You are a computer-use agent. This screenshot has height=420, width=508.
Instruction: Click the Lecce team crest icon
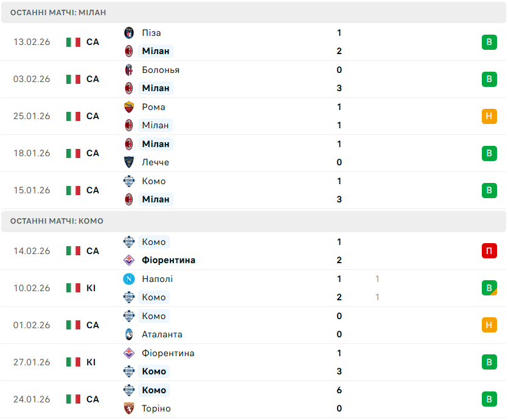(129, 162)
